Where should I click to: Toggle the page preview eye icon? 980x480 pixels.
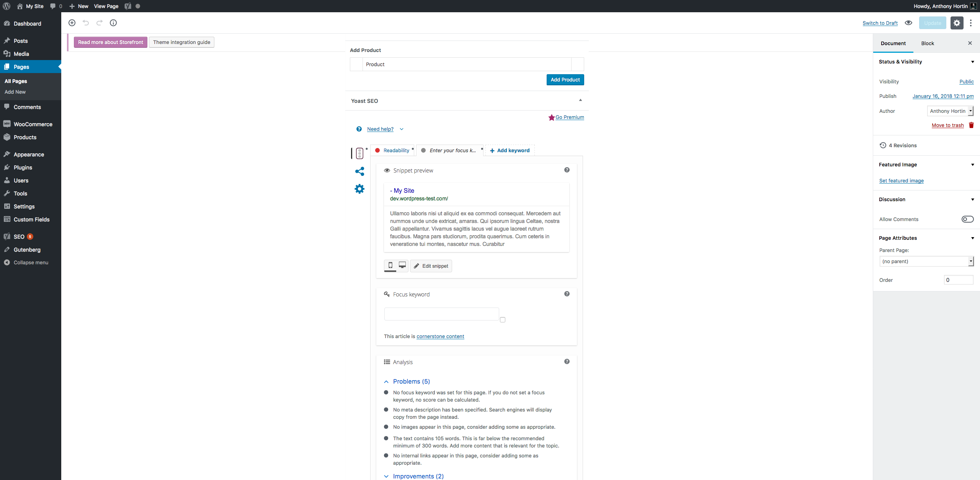[908, 23]
